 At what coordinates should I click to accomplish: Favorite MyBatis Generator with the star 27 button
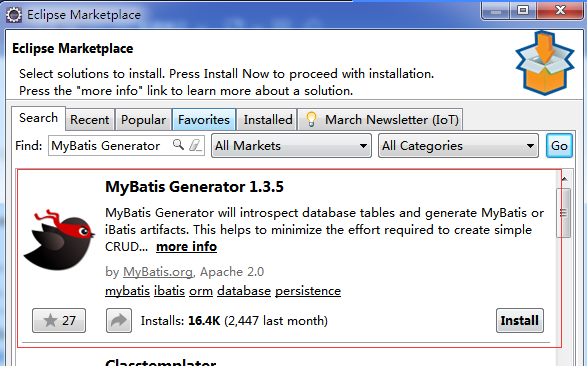(x=59, y=320)
